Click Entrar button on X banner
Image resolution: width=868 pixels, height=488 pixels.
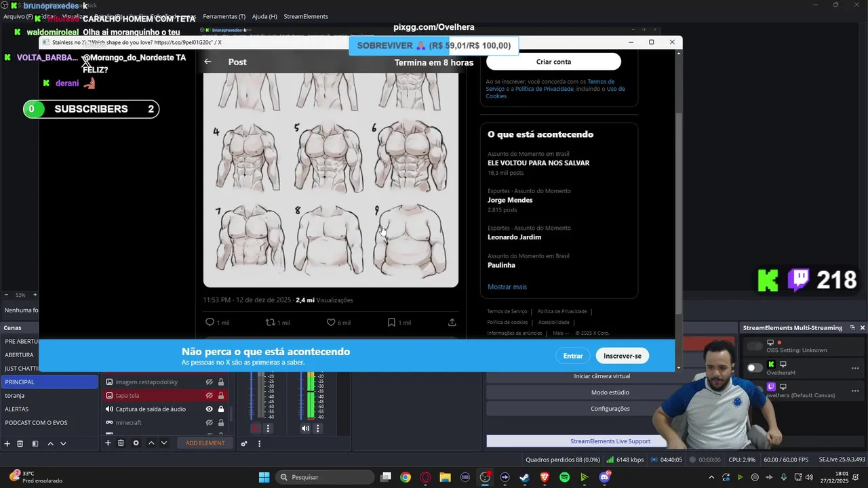[573, 356]
